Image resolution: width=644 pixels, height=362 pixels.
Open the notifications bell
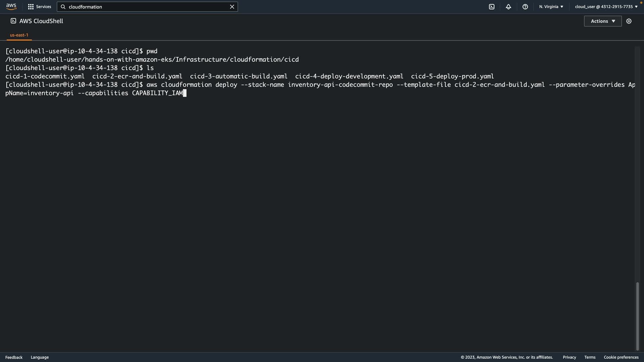point(508,7)
